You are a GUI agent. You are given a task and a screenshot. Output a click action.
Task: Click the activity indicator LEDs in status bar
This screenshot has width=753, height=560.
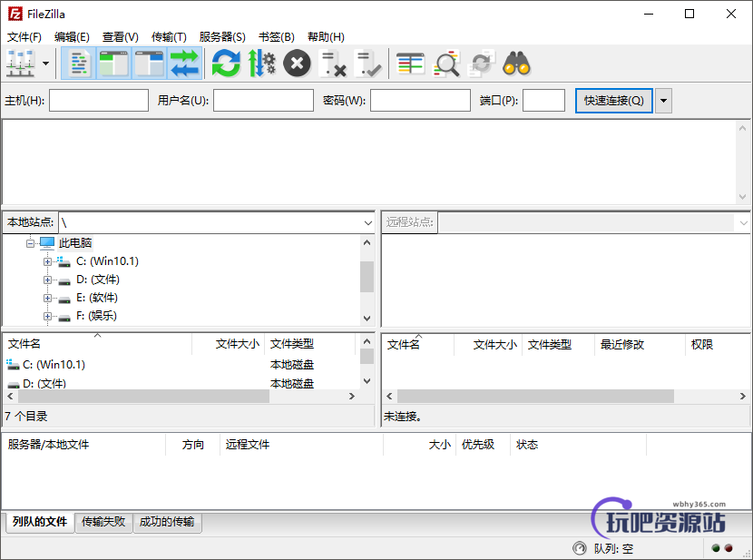tap(722, 548)
